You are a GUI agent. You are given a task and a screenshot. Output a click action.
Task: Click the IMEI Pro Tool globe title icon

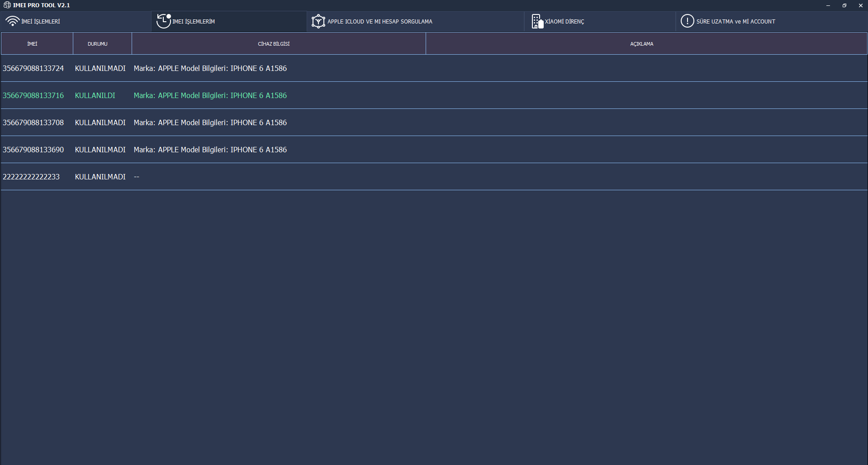[x=7, y=5]
